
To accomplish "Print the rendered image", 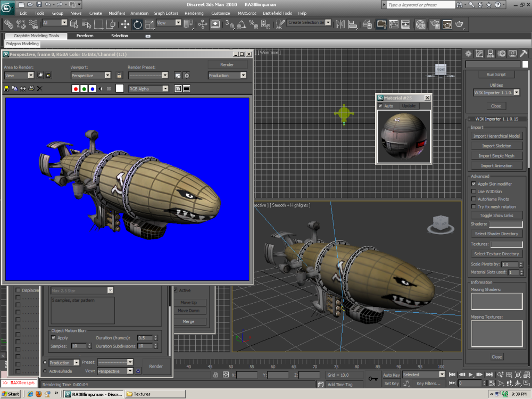I will coord(31,88).
